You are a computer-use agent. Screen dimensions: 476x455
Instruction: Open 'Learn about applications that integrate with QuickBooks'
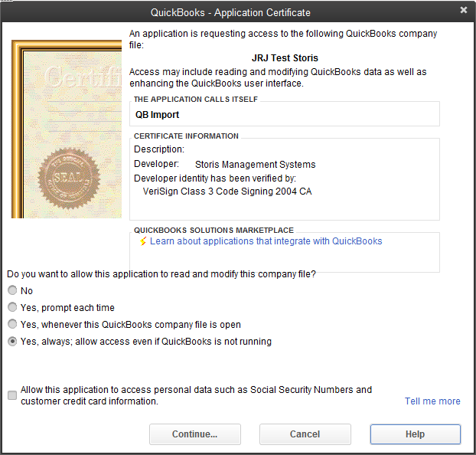point(266,241)
